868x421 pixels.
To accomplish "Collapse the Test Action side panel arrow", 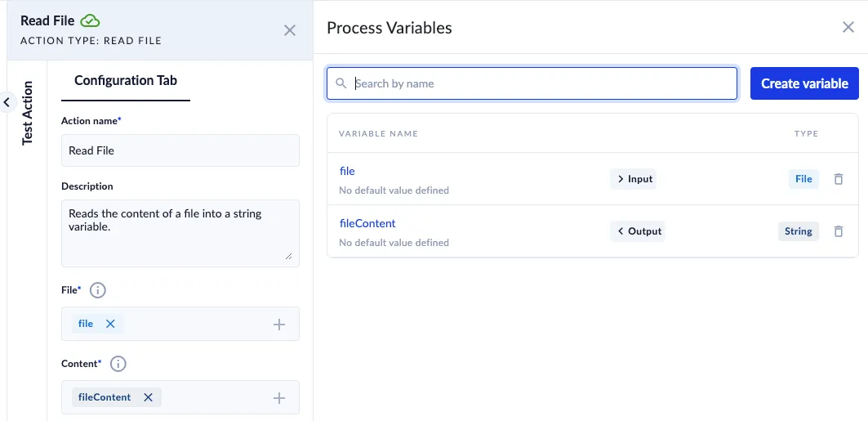I will 7,102.
